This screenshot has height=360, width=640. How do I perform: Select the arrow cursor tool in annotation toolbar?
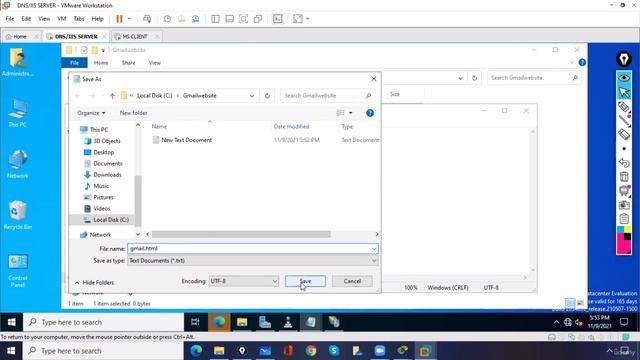point(624,92)
